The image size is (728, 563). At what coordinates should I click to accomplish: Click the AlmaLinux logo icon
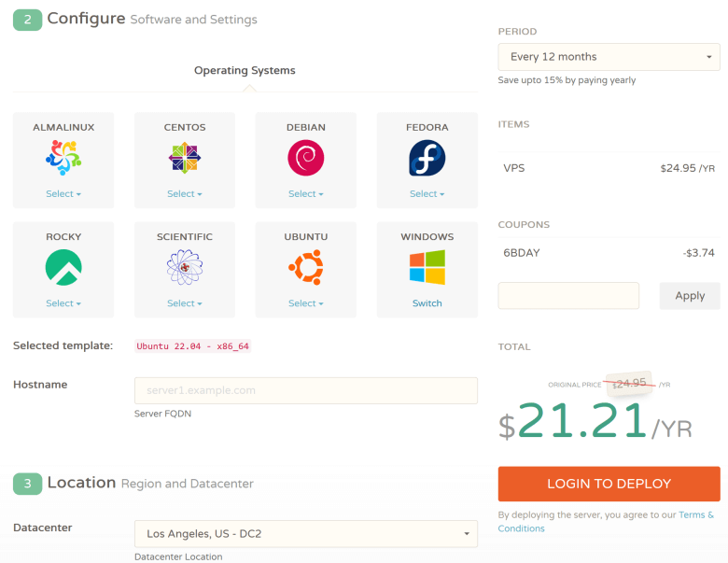63,158
